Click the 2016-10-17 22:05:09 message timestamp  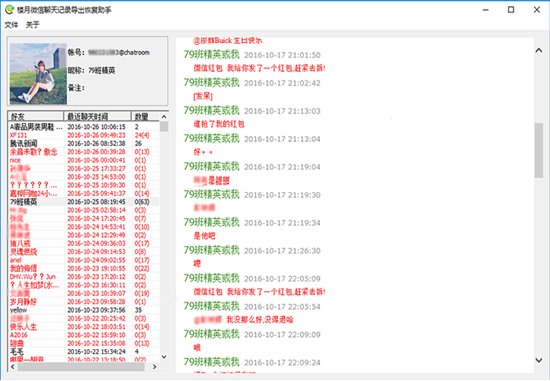pos(282,279)
